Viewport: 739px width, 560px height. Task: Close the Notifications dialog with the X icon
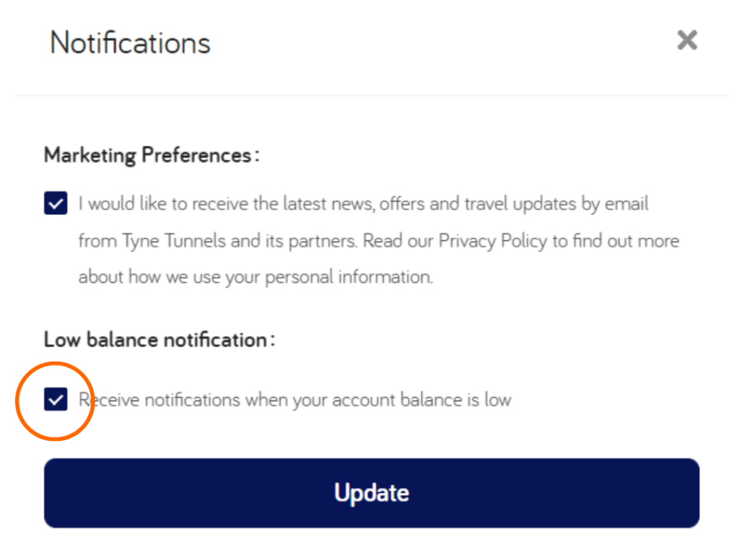(686, 40)
